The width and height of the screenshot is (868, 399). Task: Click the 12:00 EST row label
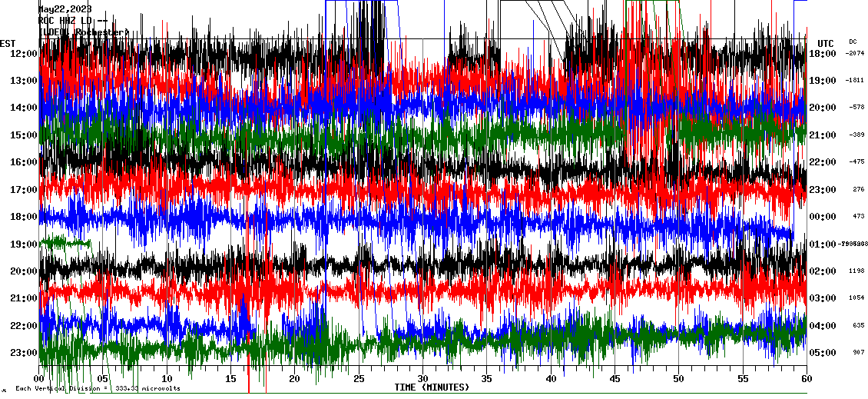(x=24, y=54)
